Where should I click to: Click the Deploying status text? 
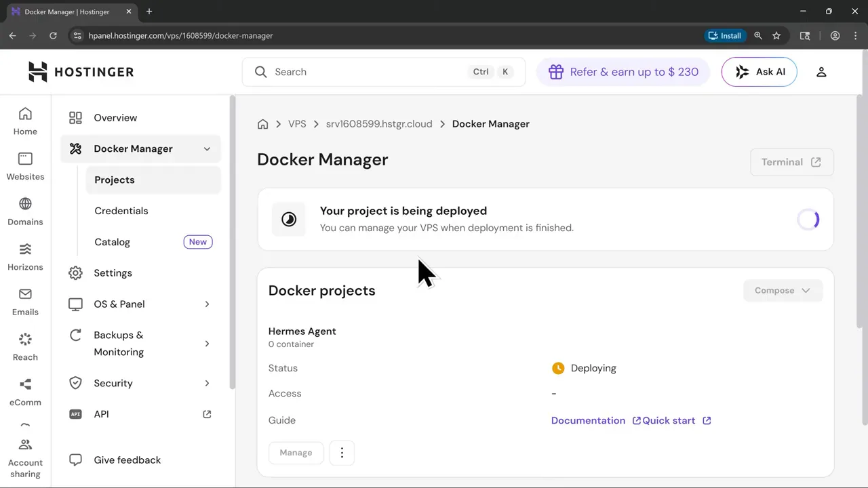593,369
